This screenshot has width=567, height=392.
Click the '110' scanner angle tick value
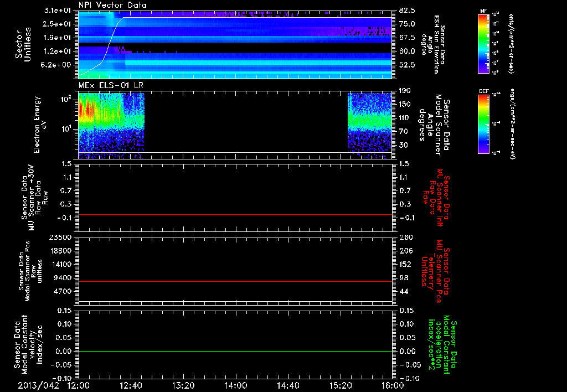pos(405,118)
